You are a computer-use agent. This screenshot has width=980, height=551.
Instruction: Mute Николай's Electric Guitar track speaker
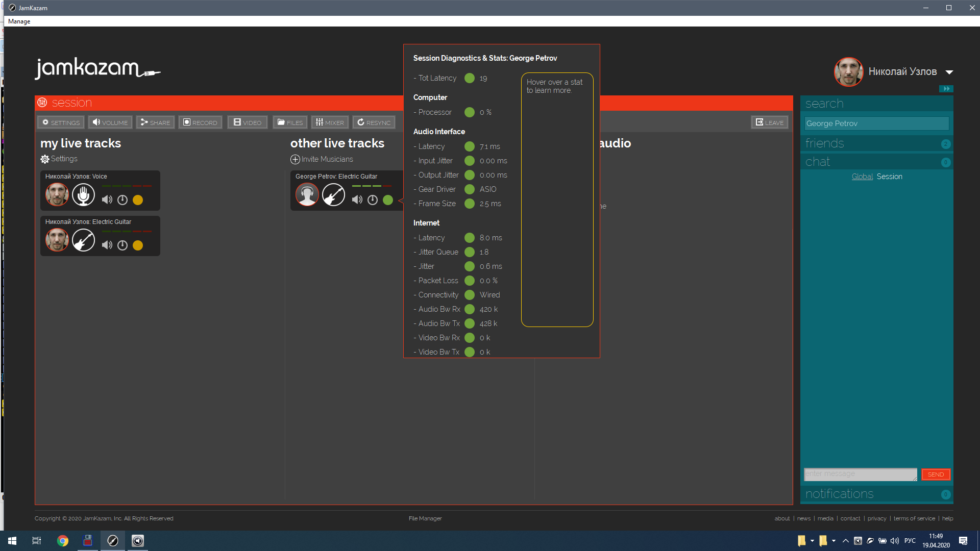point(107,245)
